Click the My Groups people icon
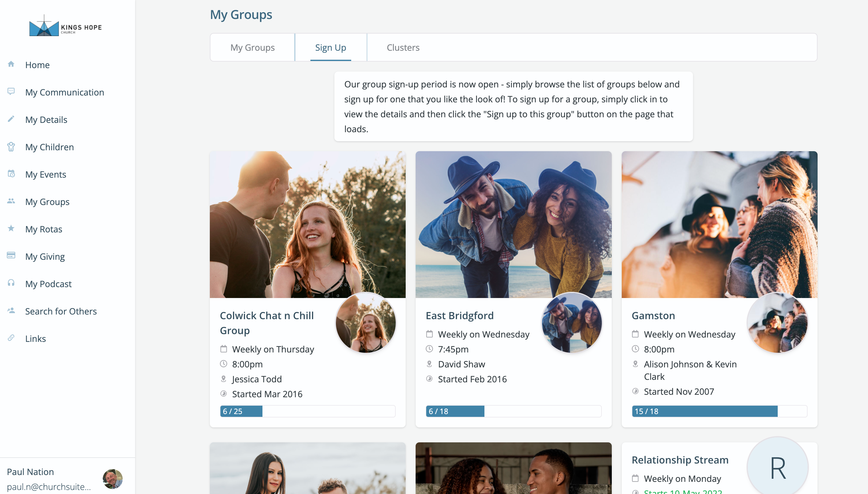The image size is (868, 494). [11, 201]
